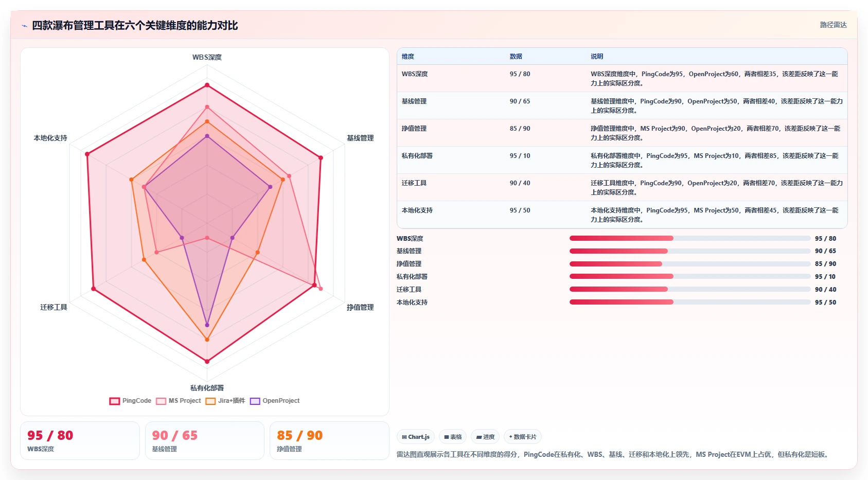The image size is (868, 480).
Task: Click the 基线管理 axis label on the radar
Action: coord(360,138)
